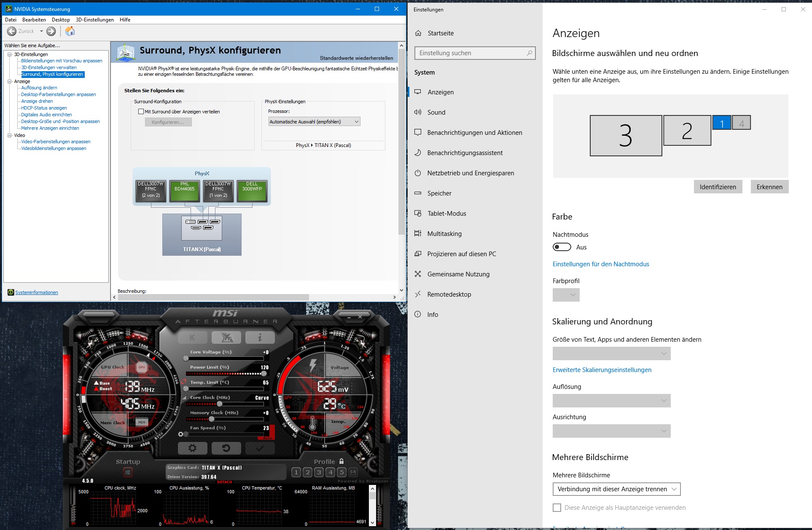Click the Identifizieren button
The height and width of the screenshot is (530, 812).
[718, 187]
